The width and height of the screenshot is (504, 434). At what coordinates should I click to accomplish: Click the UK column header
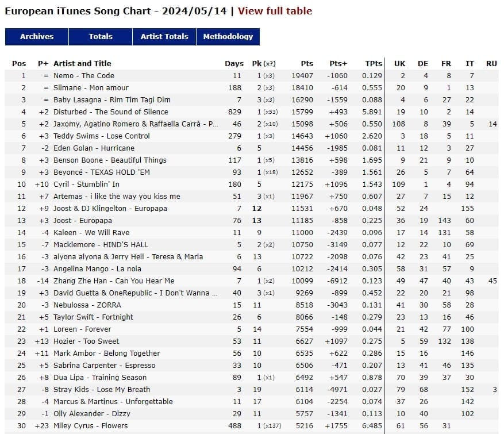399,63
